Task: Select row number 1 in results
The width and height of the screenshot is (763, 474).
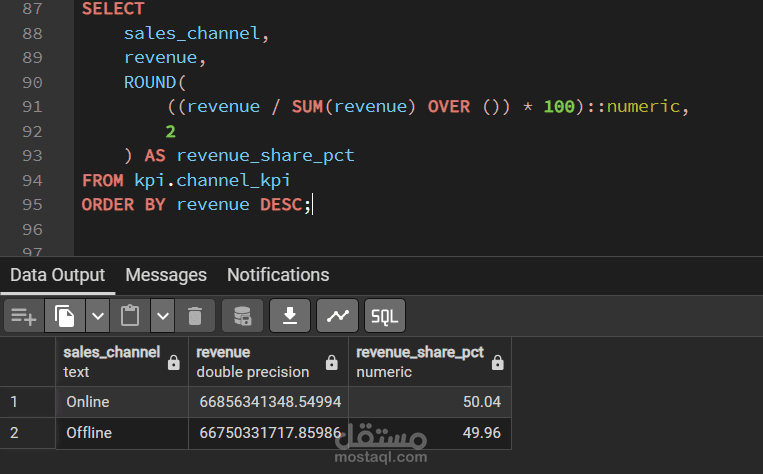Action: (28, 402)
